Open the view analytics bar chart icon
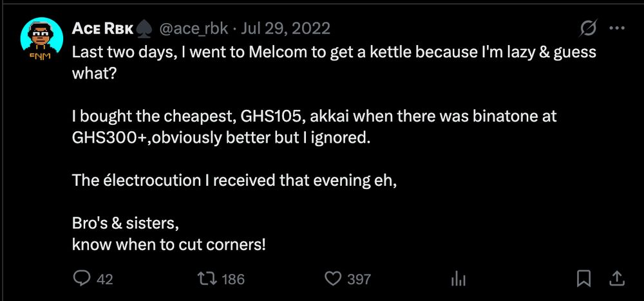The image size is (644, 301). point(458,278)
